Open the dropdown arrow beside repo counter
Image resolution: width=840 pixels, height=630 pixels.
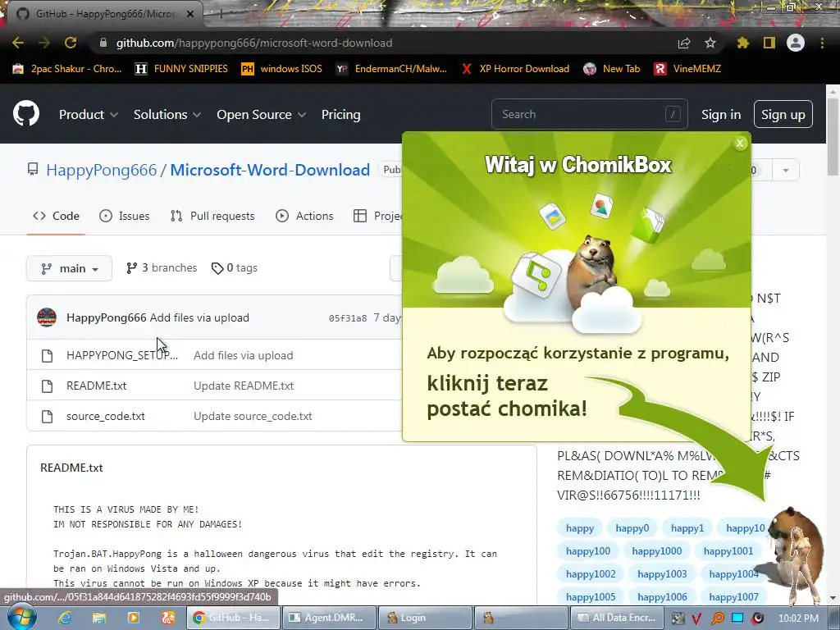[785, 171]
